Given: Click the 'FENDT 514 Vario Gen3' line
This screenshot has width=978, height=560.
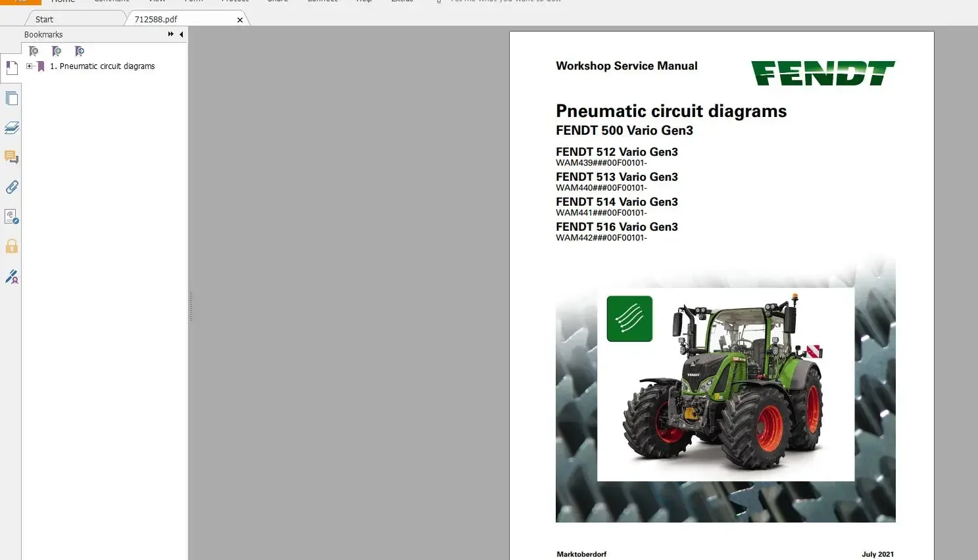Looking at the screenshot, I should pyautogui.click(x=617, y=202).
